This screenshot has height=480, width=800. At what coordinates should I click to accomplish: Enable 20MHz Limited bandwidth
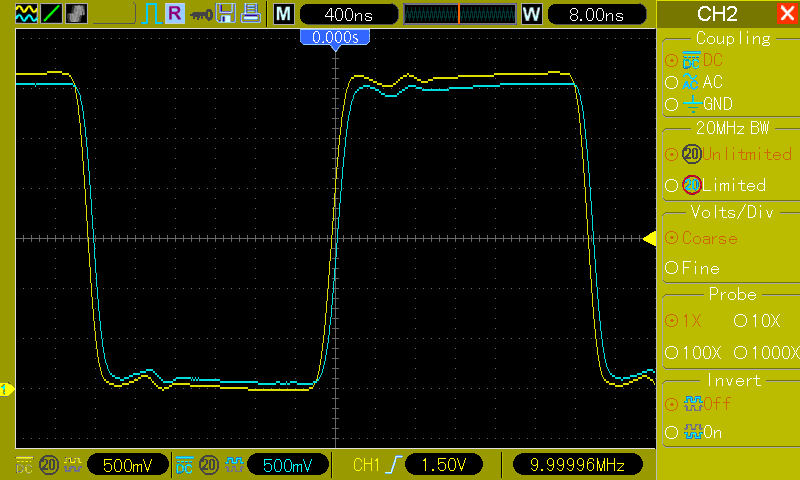pyautogui.click(x=716, y=185)
